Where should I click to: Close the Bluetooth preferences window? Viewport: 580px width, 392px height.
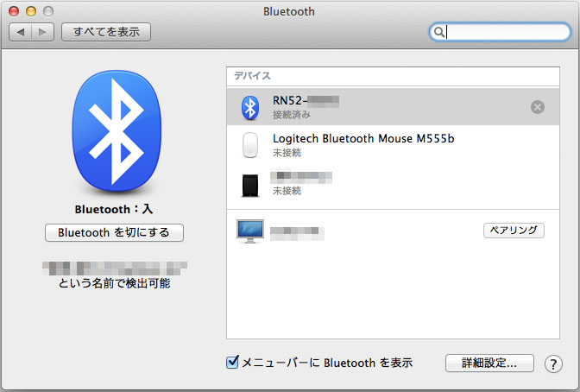[15, 12]
